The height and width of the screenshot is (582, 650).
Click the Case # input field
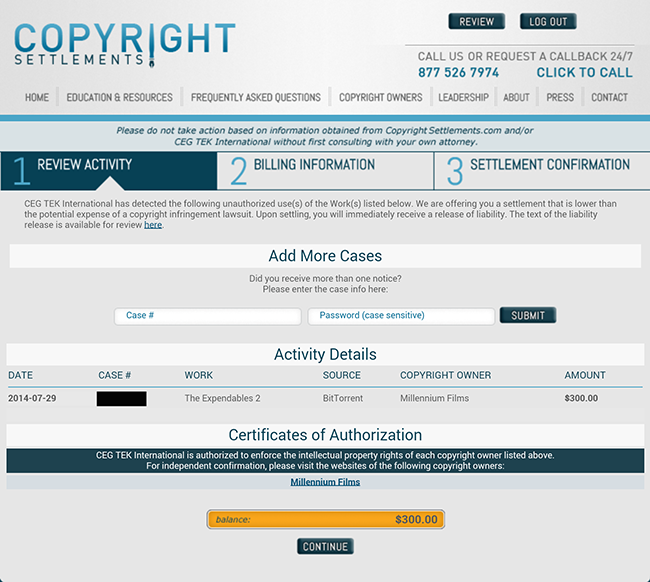208,316
